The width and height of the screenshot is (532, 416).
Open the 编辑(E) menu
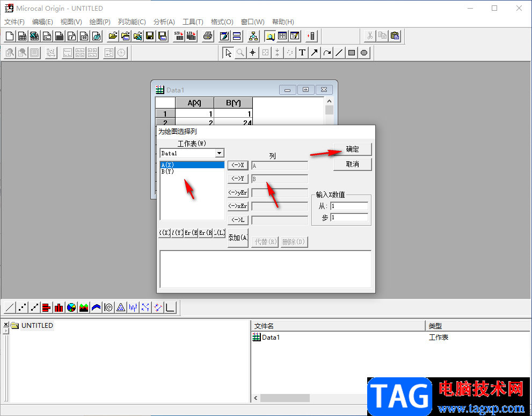(42, 21)
